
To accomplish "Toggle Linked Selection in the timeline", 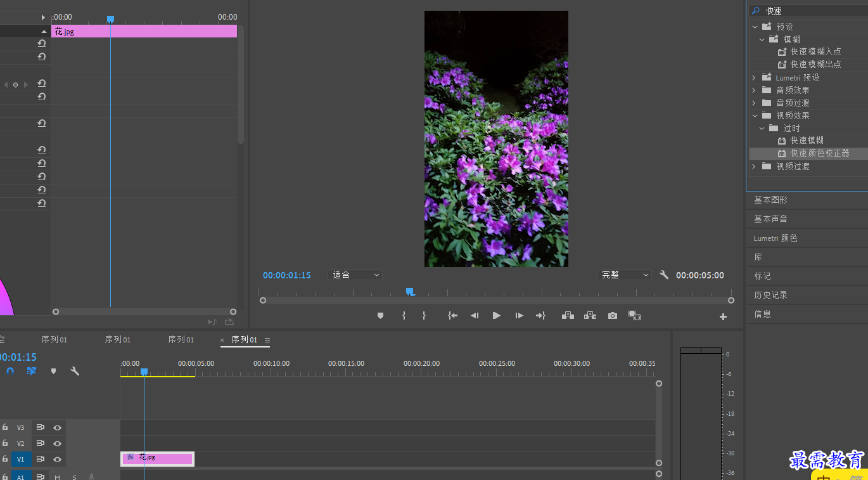I will [x=32, y=372].
